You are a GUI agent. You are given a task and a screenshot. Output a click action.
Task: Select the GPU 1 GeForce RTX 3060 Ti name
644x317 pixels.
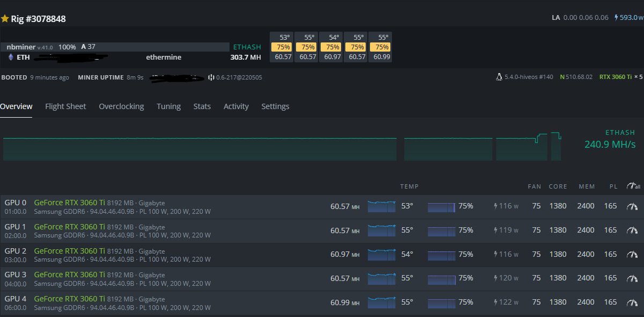tap(70, 227)
